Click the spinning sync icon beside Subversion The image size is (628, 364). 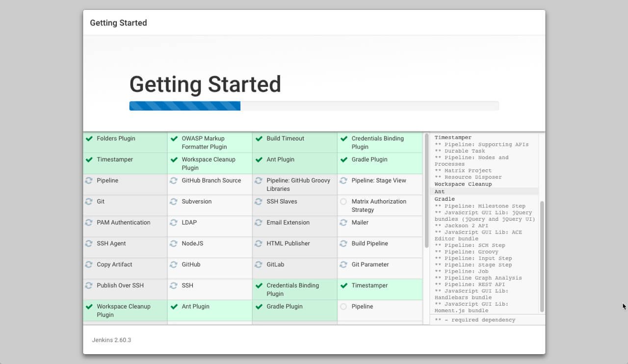174,202
